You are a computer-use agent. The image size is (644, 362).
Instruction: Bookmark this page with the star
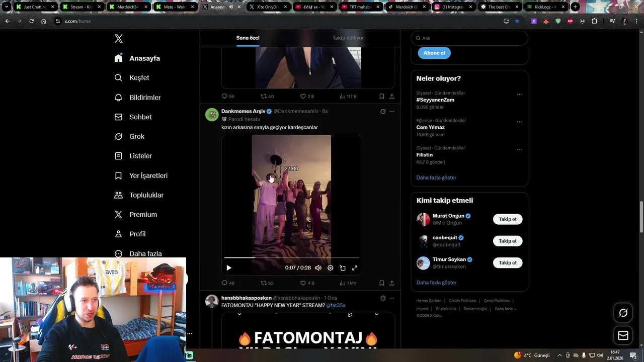(x=517, y=21)
